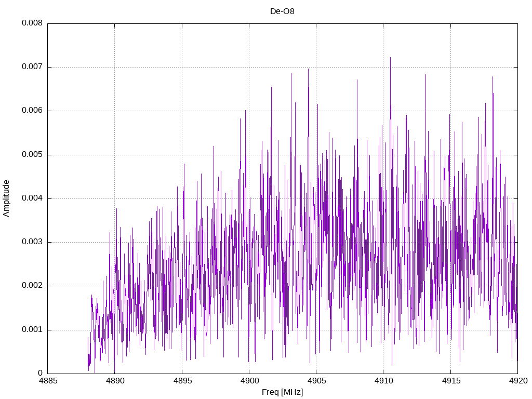Click the 0.001 y-axis tick label
The image size is (532, 399).
coord(32,330)
